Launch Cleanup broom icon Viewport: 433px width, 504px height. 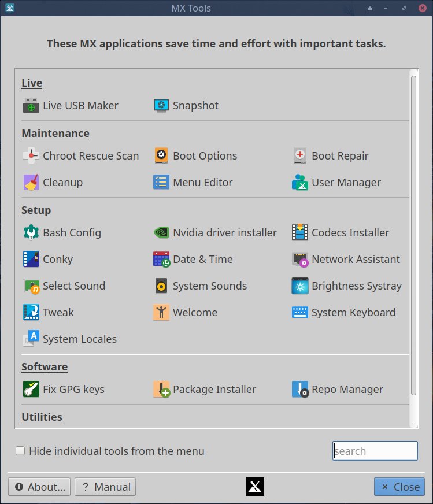(x=31, y=183)
